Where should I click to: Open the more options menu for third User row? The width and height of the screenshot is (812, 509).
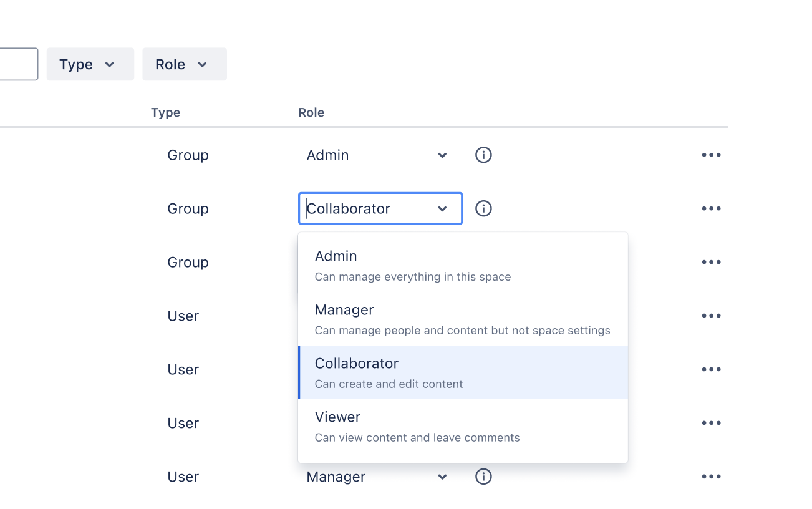(x=711, y=423)
